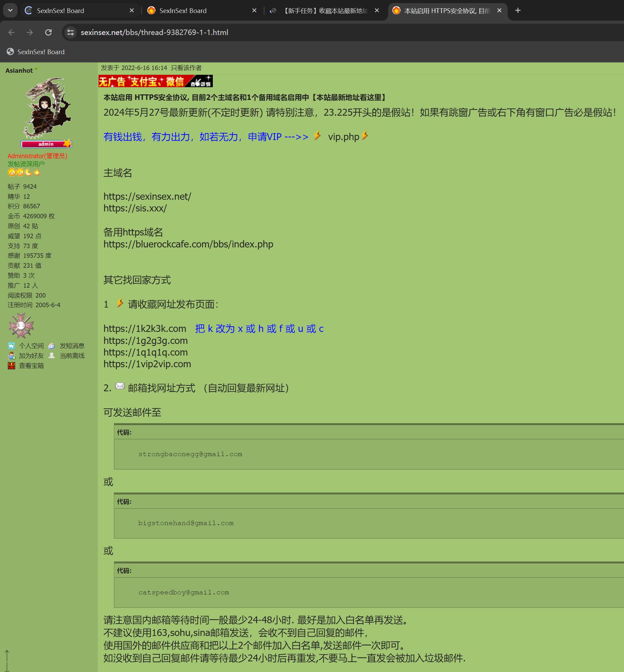Click the 发帖资深用户 label
Image resolution: width=624 pixels, height=672 pixels.
[x=26, y=164]
